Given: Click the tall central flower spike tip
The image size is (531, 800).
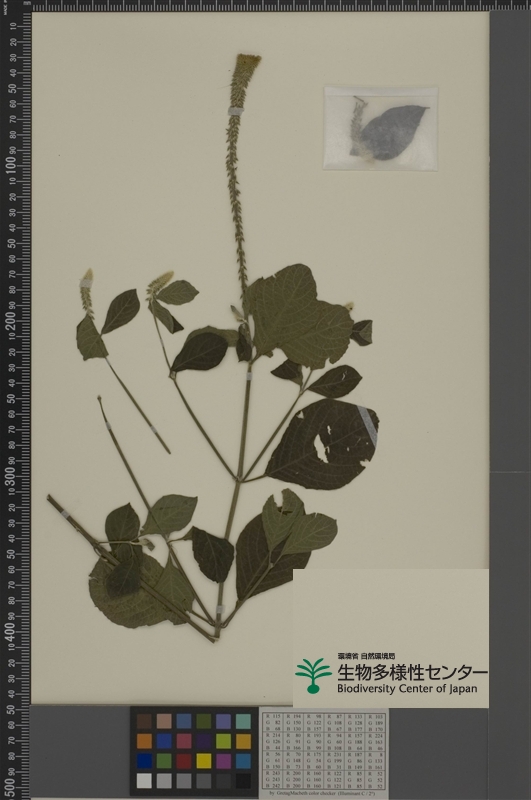Looking at the screenshot, I should click(246, 62).
